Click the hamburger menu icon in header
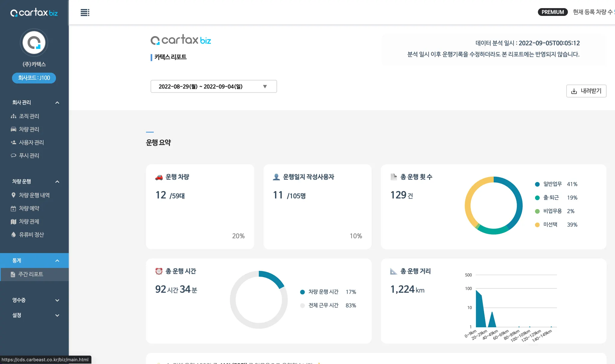 (x=85, y=13)
